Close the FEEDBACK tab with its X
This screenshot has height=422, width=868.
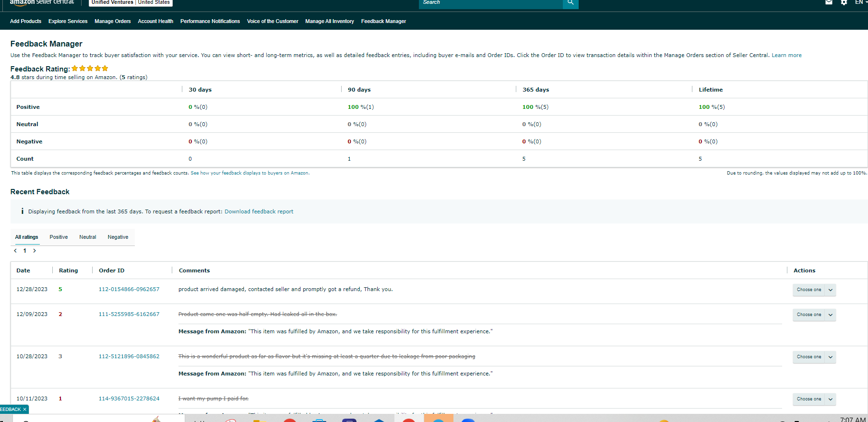pos(24,410)
